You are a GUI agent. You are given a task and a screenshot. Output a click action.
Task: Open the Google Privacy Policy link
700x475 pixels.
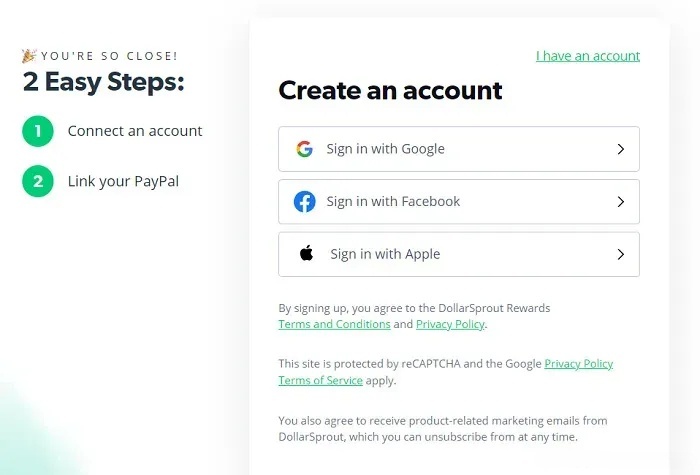[578, 364]
